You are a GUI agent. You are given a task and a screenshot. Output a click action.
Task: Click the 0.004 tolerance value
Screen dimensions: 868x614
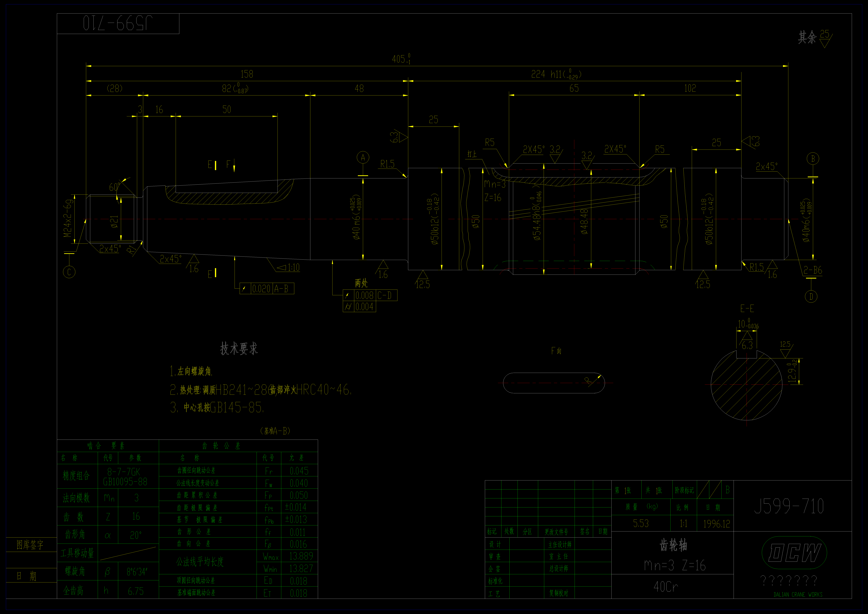click(x=364, y=307)
